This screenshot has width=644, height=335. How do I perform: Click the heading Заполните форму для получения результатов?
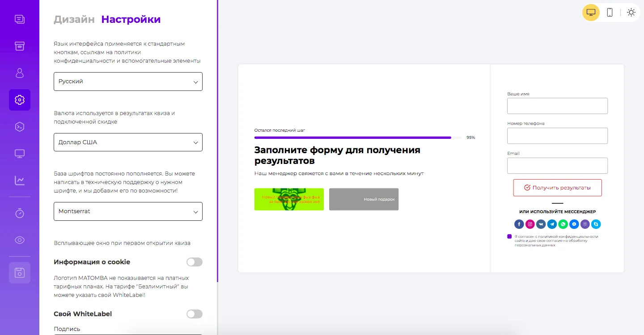click(x=337, y=155)
